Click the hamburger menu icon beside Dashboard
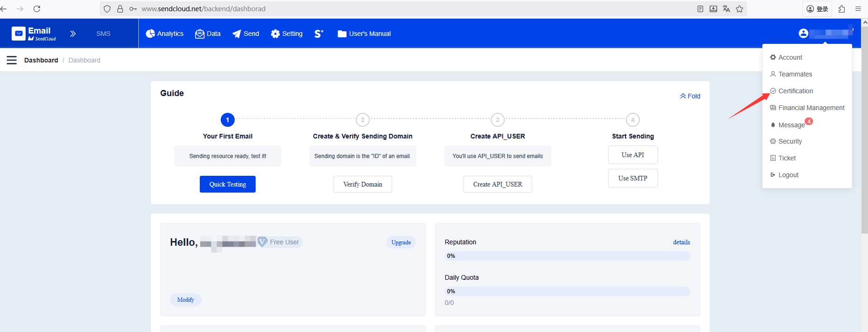868x332 pixels. click(x=12, y=60)
